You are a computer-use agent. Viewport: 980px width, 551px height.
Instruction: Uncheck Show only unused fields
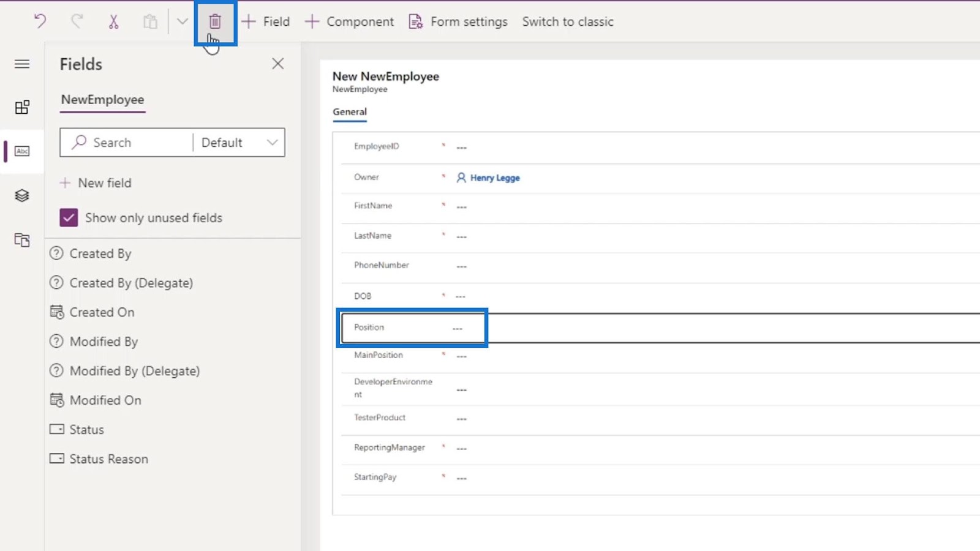coord(69,218)
